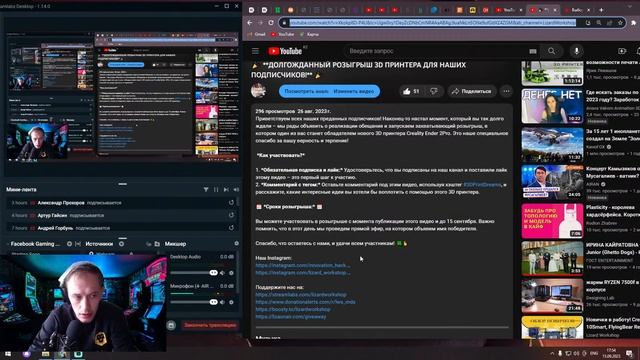This screenshot has width=640, height=360.
Task: Replay alert for Артур Гайсин
Action: point(231,215)
